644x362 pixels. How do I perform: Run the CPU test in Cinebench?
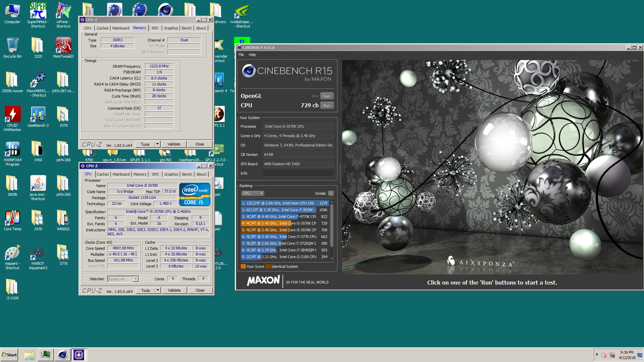(x=327, y=106)
